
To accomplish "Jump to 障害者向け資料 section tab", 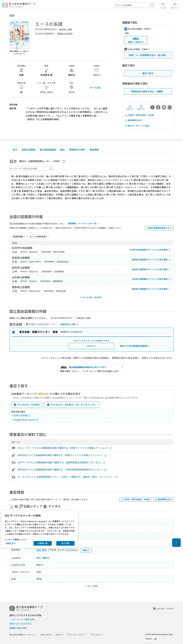I will (77, 150).
